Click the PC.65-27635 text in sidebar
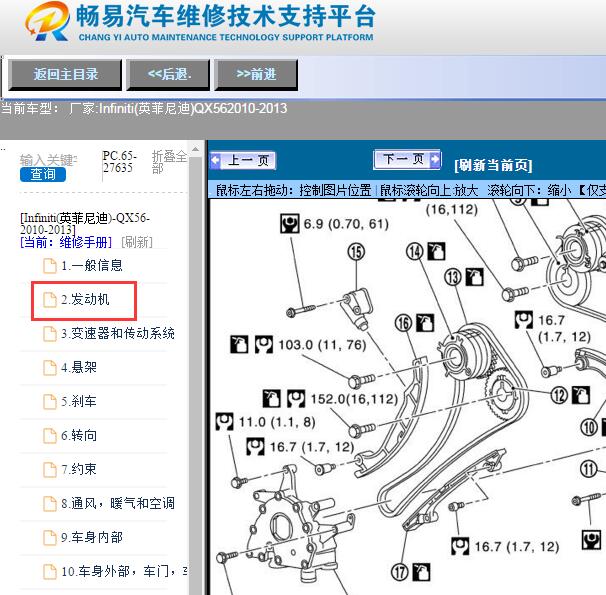This screenshot has height=595, width=606. [x=119, y=162]
